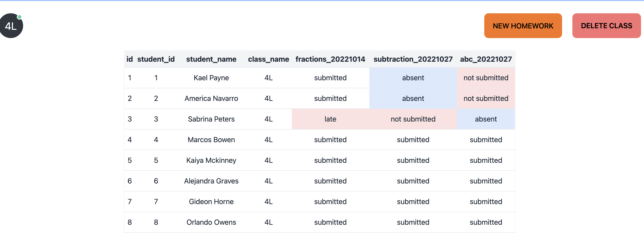
Task: Click the student_name column header
Action: point(211,59)
